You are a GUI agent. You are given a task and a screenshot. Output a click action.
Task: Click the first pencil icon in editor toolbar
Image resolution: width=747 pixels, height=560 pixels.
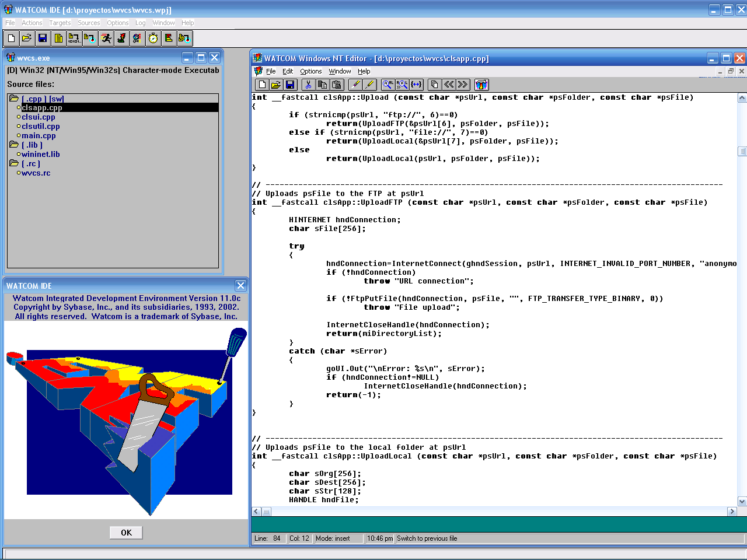(355, 85)
